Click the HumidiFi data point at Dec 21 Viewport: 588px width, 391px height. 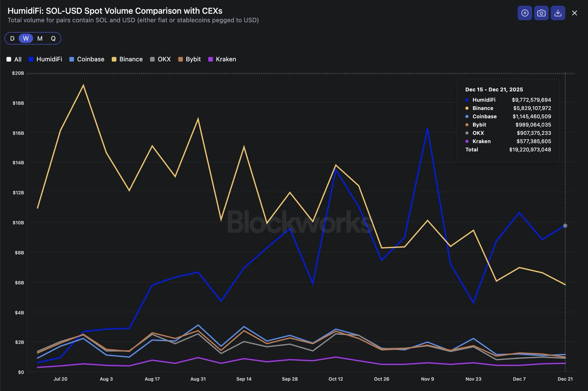click(565, 225)
